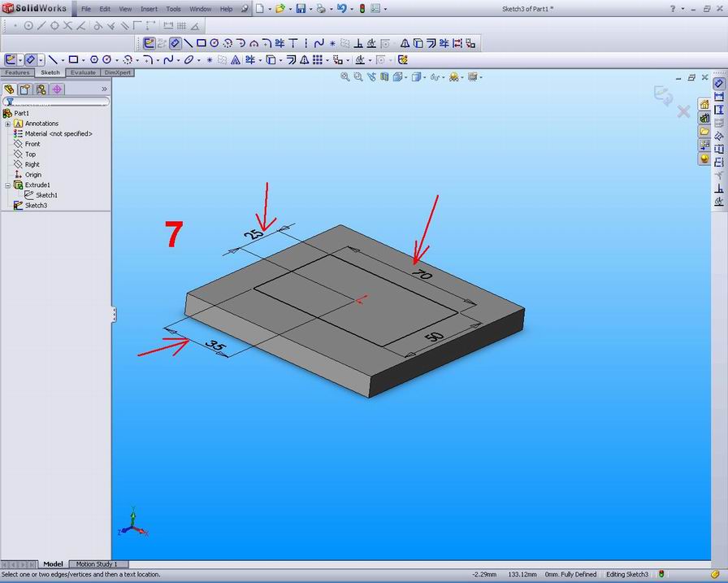Image resolution: width=728 pixels, height=583 pixels.
Task: Switch to the Features tab
Action: tap(16, 72)
